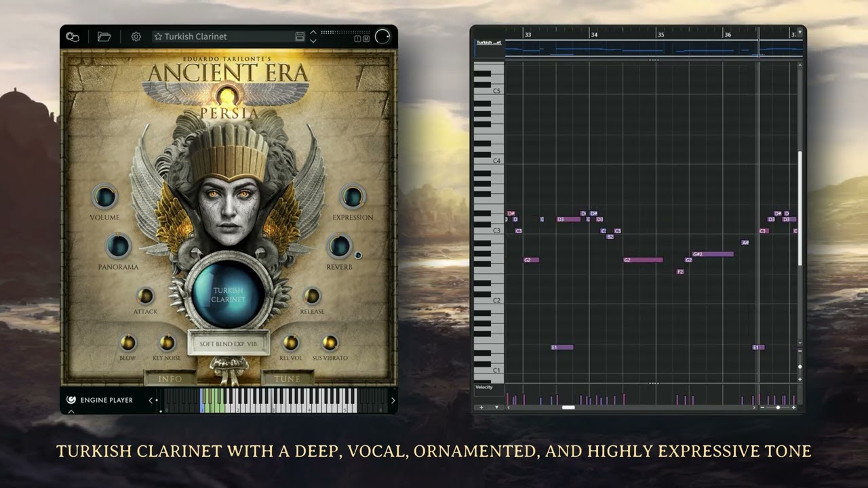Click the Release knob
The image size is (868, 488).
point(312,296)
